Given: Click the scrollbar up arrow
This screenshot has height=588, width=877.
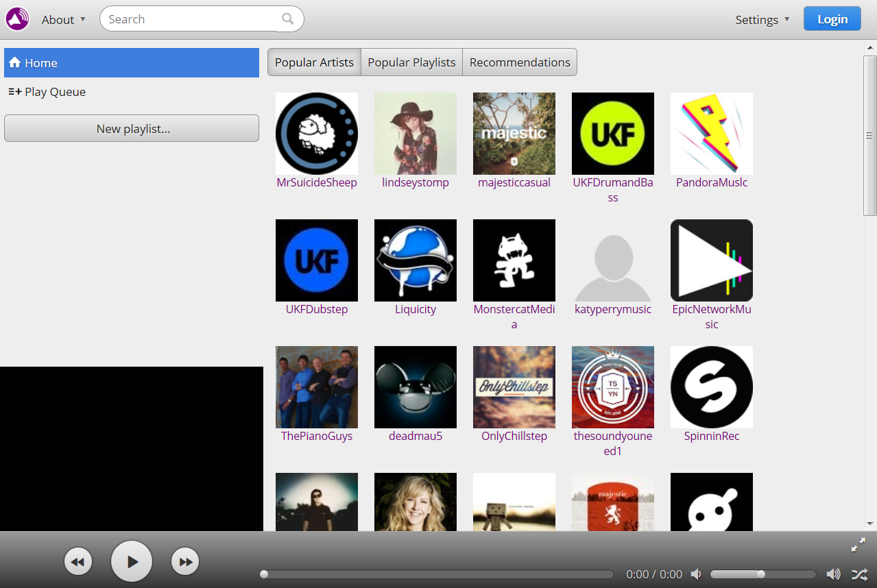Looking at the screenshot, I should 870,47.
